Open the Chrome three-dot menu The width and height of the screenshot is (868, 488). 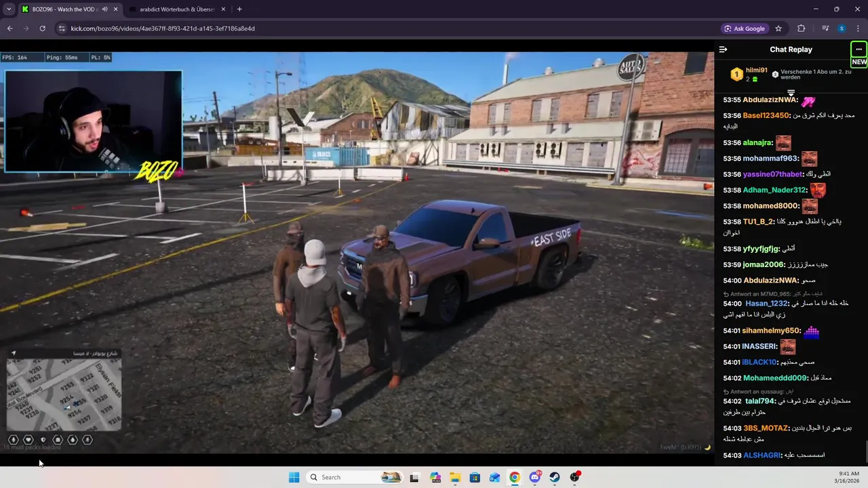pos(858,28)
